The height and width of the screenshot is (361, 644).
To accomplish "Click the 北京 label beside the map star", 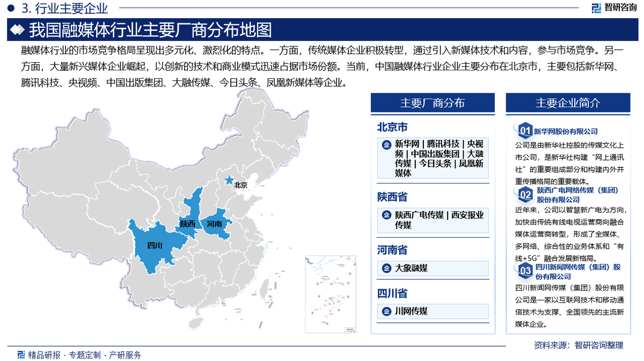I will pyautogui.click(x=240, y=185).
